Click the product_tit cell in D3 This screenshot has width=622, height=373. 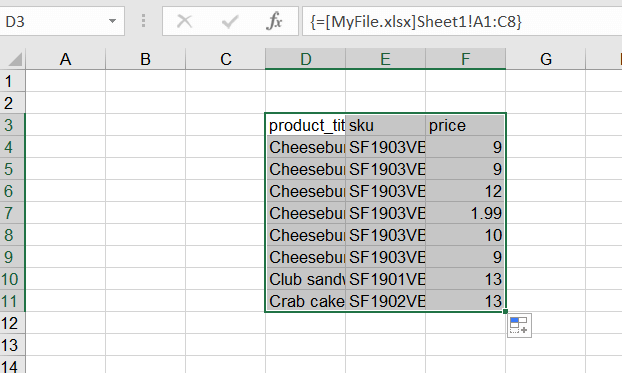click(305, 125)
